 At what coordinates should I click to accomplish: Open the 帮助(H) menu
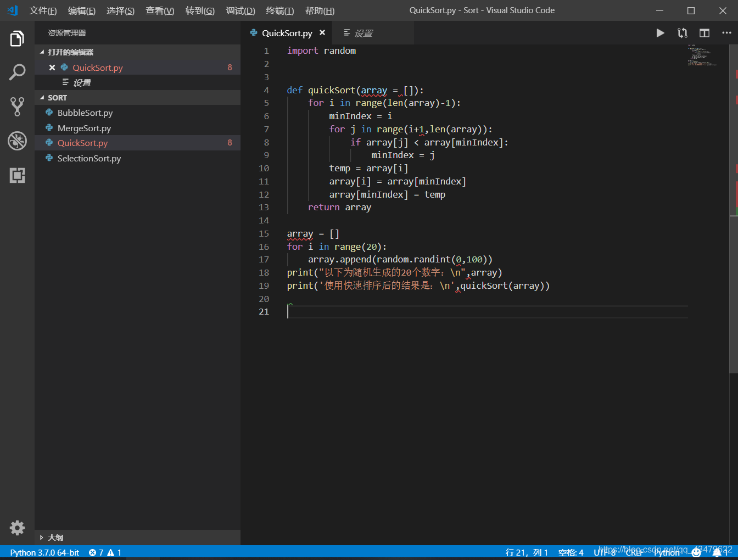(320, 10)
